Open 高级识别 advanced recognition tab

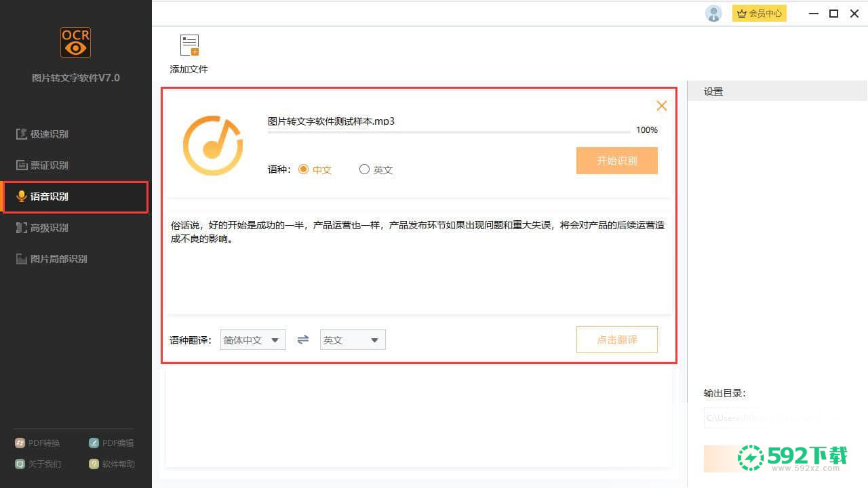[42, 228]
